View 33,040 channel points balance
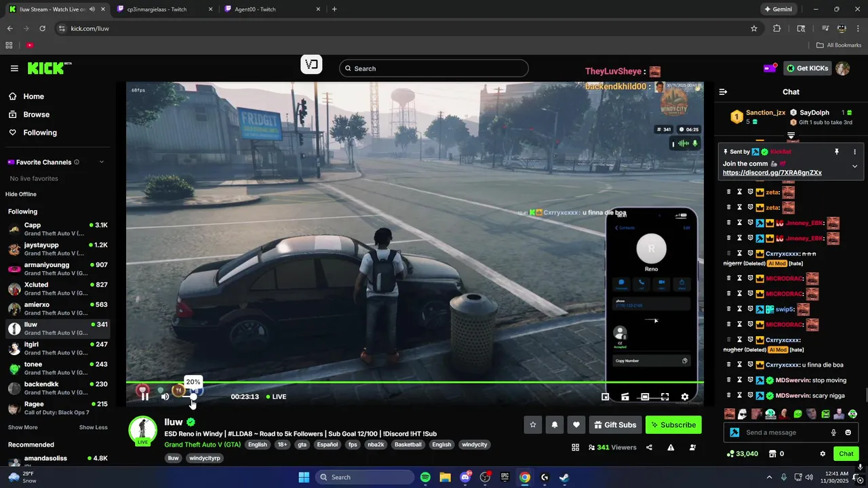This screenshot has width=868, height=488. click(x=742, y=453)
